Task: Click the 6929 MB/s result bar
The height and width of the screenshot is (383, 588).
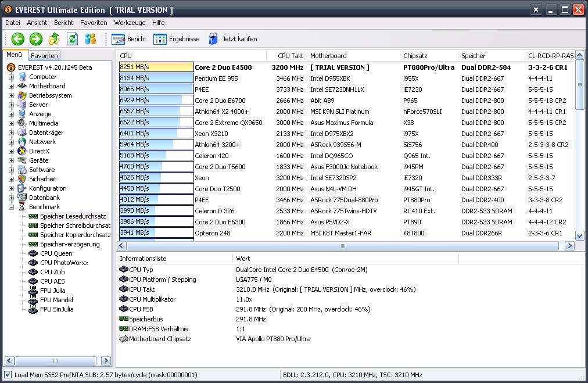Action: pyautogui.click(x=156, y=100)
